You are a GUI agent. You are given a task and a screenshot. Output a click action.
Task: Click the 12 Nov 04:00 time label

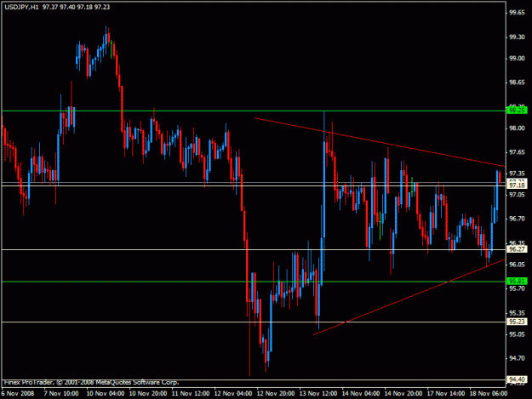click(233, 394)
